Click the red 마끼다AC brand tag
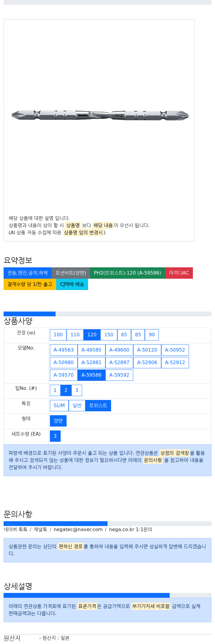 pyautogui.click(x=179, y=273)
